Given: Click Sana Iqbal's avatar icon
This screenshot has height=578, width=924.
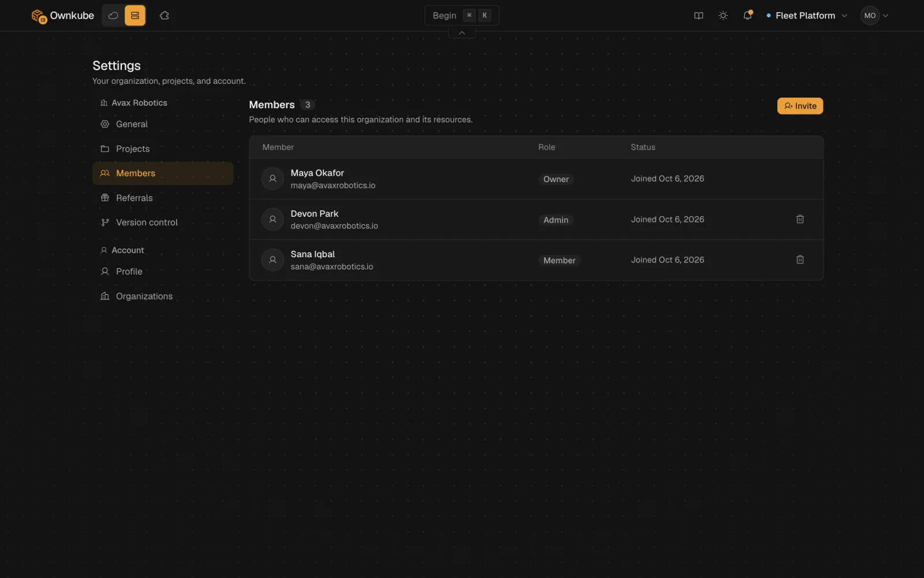Looking at the screenshot, I should [273, 260].
